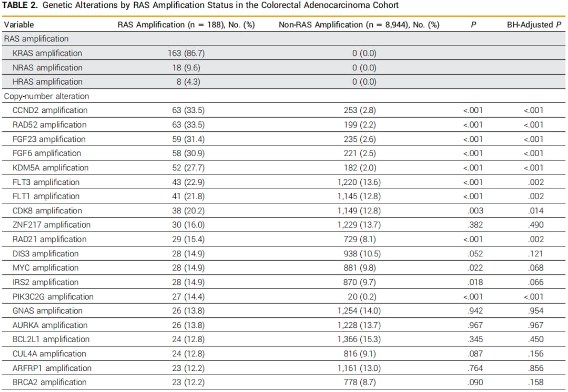Select the 1,366 (15.3) BCL2L1 value

[359, 339]
